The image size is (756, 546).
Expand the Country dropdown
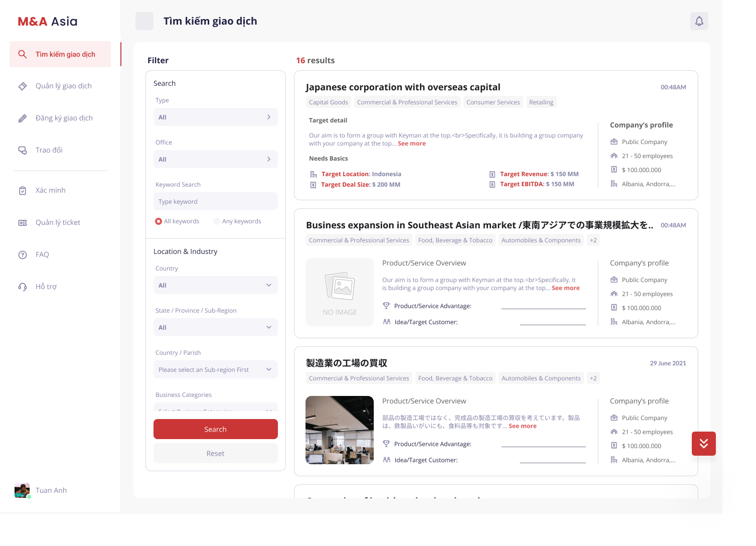tap(216, 285)
